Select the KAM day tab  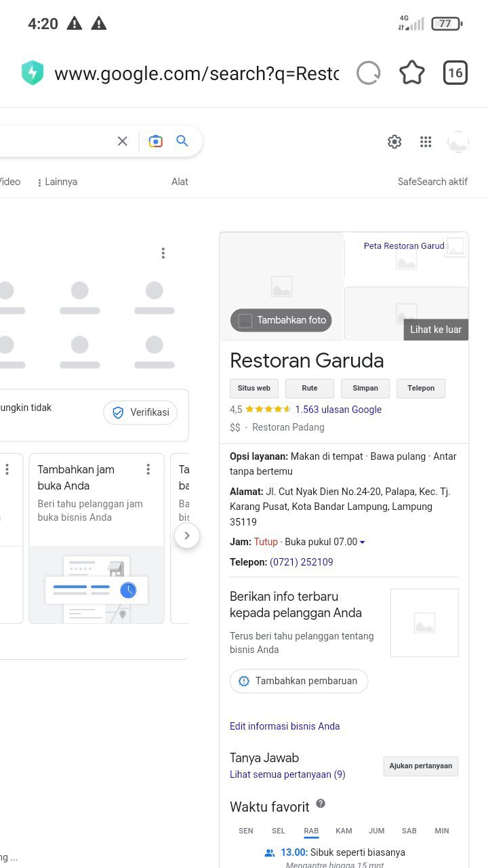click(x=344, y=831)
